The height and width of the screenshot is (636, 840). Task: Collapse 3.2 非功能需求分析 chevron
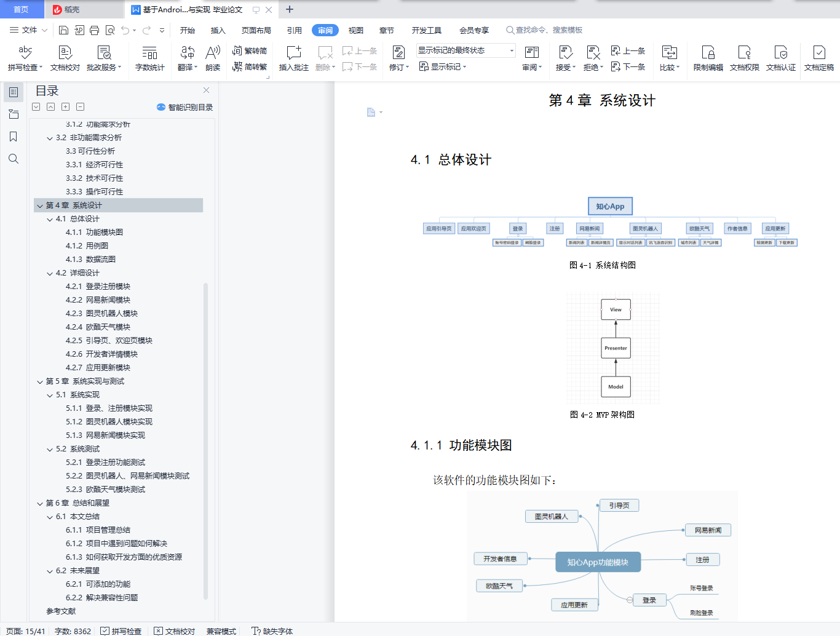tap(50, 138)
